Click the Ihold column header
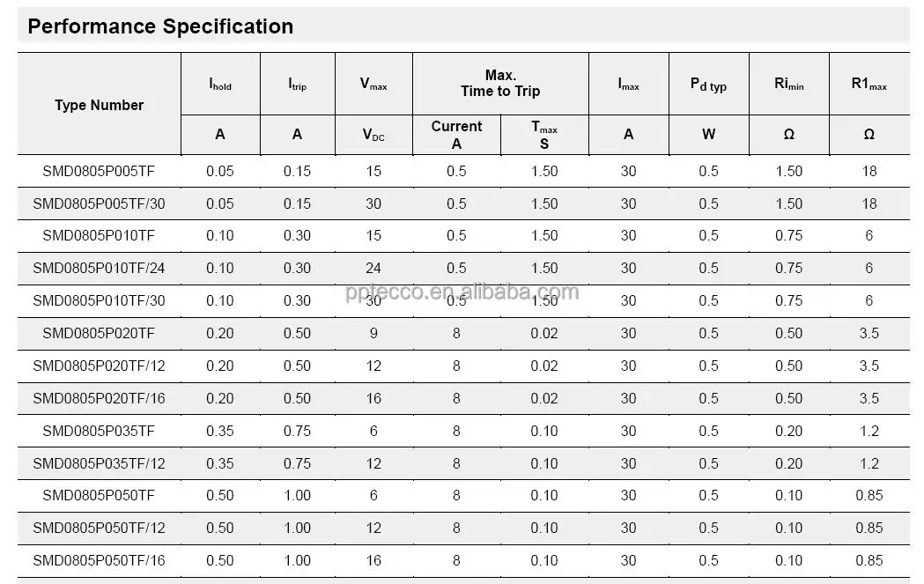 [x=220, y=85]
